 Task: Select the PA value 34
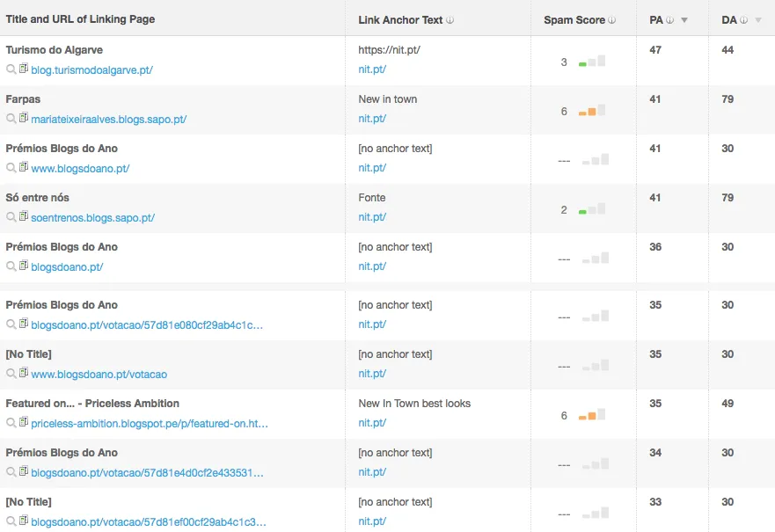pos(655,453)
